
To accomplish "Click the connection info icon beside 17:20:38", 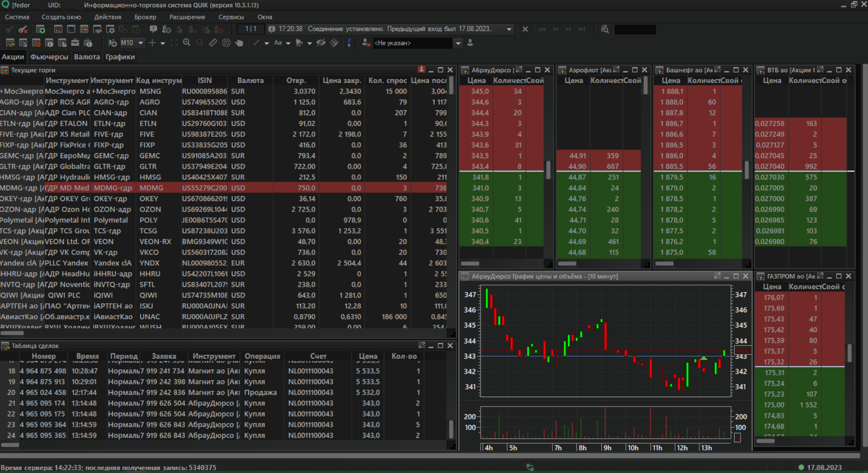I will (272, 29).
